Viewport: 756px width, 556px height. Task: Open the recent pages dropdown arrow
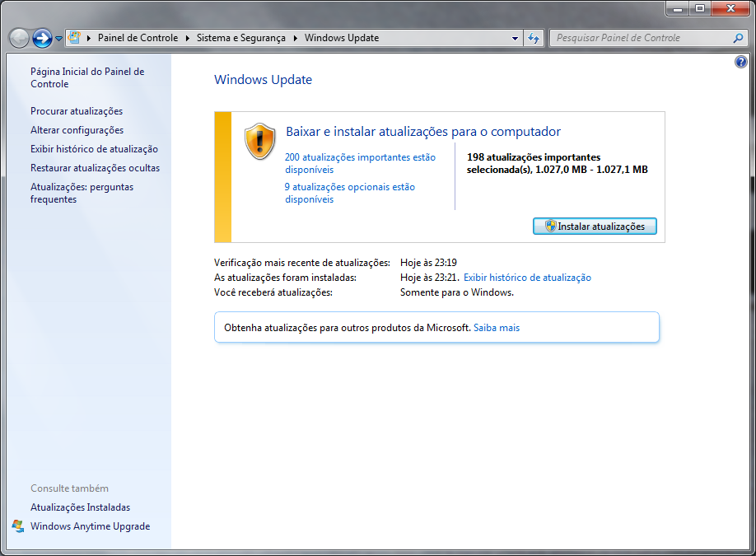(58, 39)
